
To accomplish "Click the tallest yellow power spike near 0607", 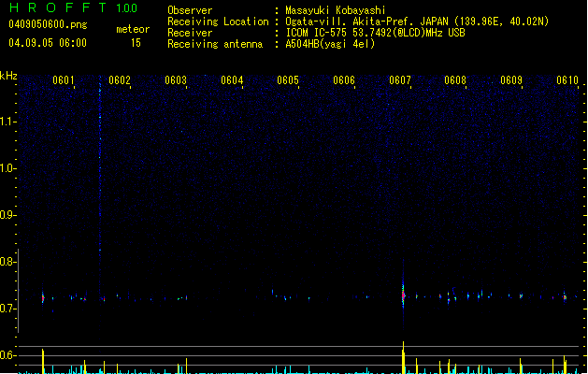I will coord(403,357).
